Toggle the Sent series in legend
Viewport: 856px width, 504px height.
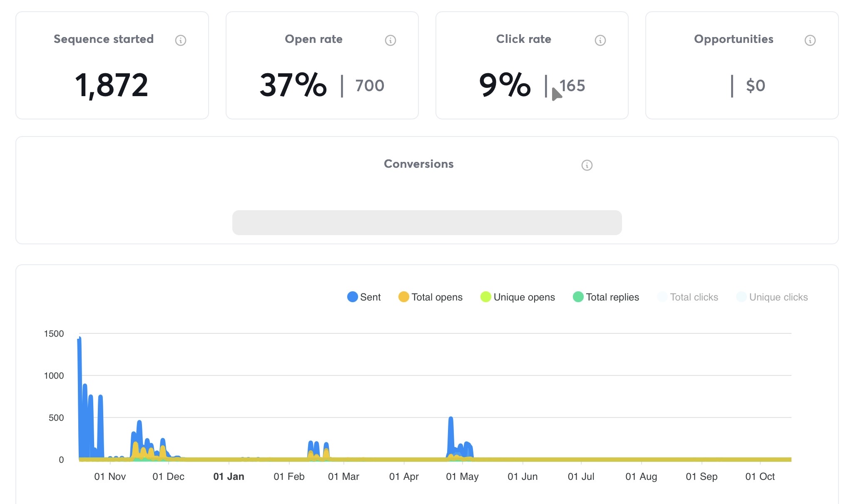tap(370, 297)
